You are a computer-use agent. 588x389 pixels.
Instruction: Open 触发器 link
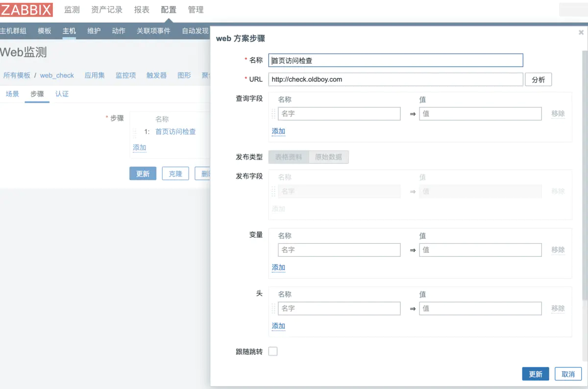click(157, 75)
